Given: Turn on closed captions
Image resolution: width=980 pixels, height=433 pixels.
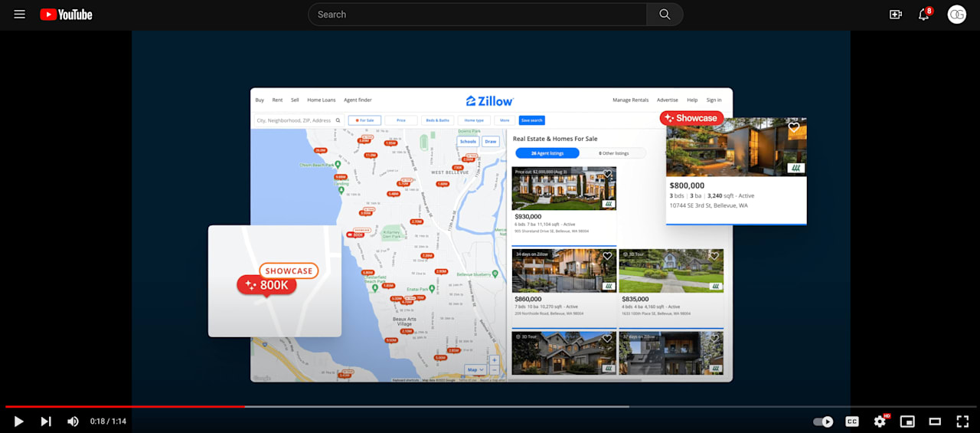Looking at the screenshot, I should click(x=851, y=422).
